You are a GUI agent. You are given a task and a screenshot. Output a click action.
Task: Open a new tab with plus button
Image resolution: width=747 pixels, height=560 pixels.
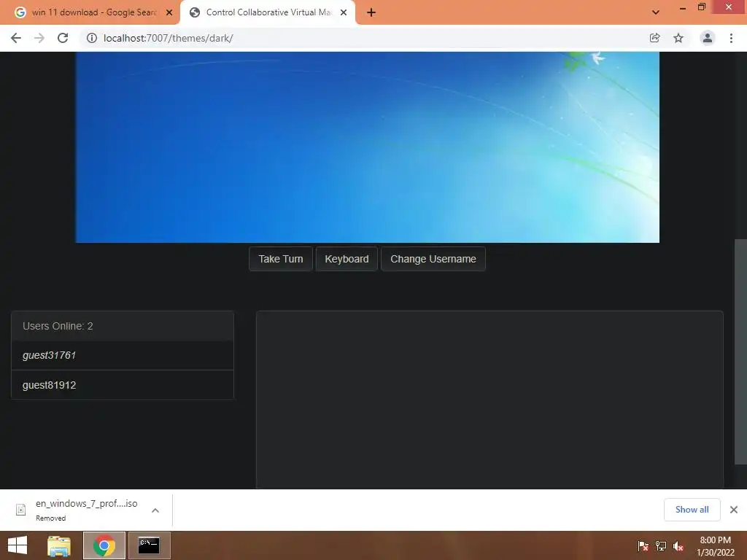371,13
